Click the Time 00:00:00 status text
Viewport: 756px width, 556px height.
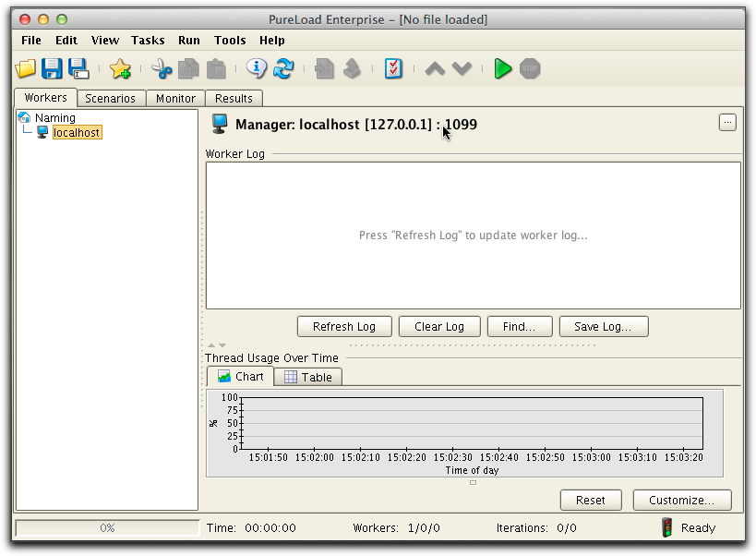coord(251,528)
